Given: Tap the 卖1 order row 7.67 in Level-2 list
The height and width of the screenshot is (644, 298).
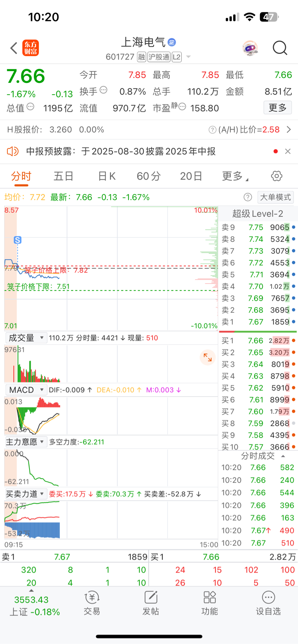Looking at the screenshot, I should pos(258,322).
